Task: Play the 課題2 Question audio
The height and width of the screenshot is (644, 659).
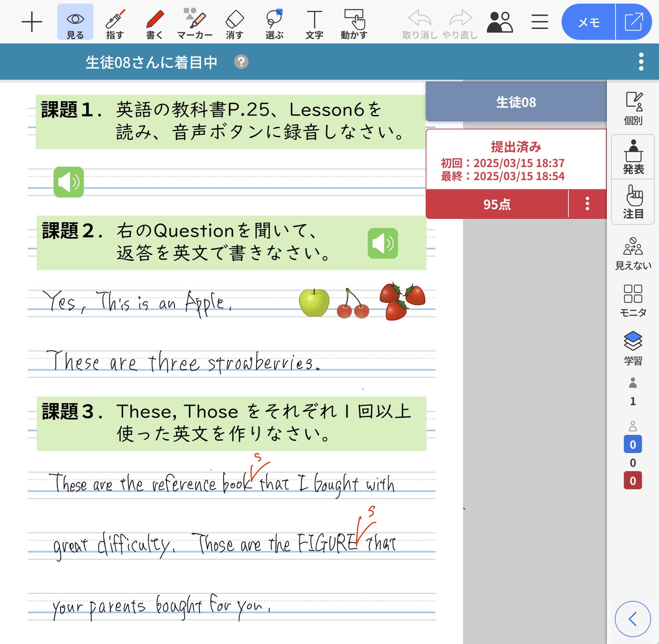Action: (x=382, y=243)
